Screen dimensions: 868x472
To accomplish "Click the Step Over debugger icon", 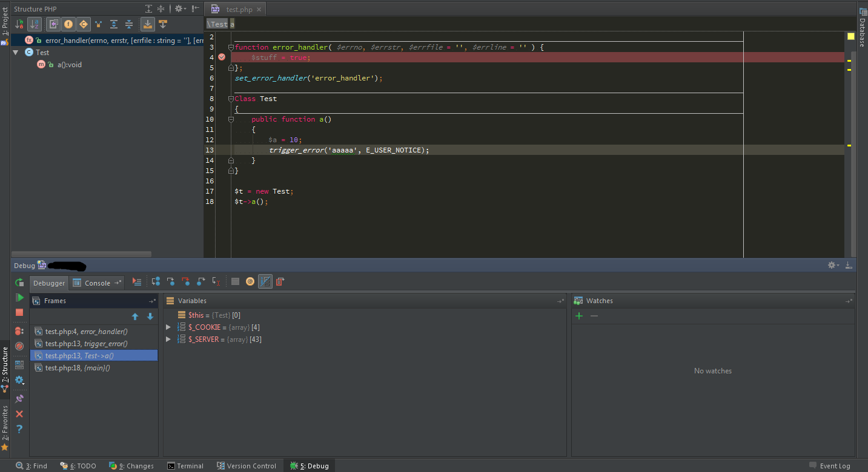I will click(156, 281).
